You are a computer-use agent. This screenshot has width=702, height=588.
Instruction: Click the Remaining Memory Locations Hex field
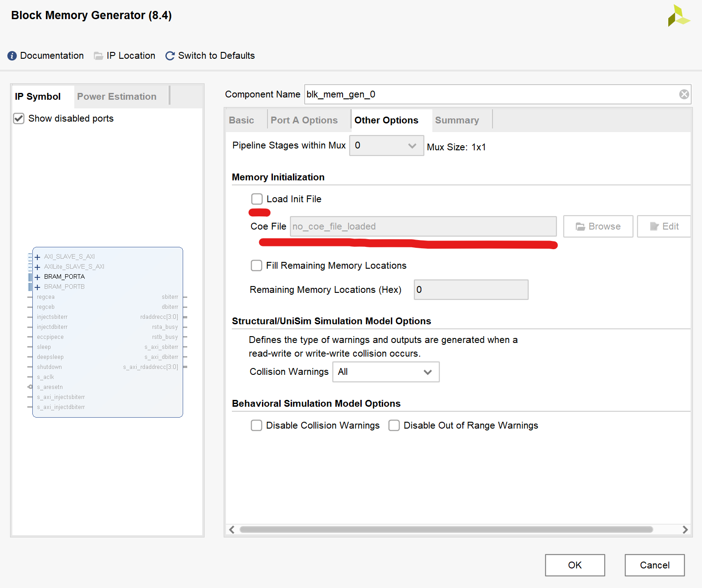471,290
